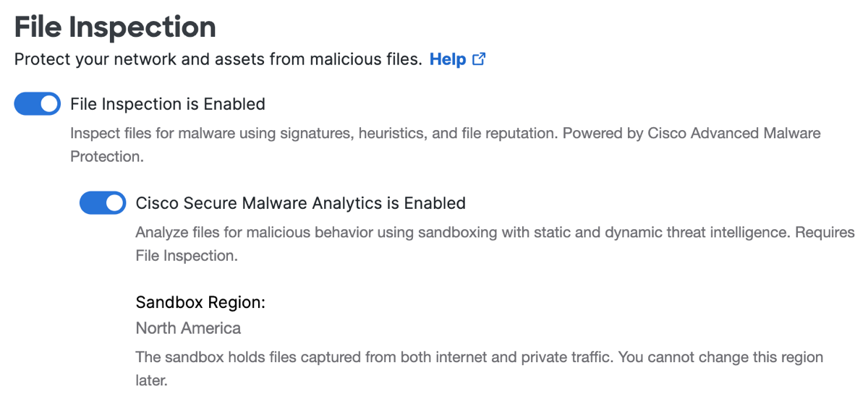Click 'Cisco Secure Malware Analytics is Enabled' label

[301, 203]
